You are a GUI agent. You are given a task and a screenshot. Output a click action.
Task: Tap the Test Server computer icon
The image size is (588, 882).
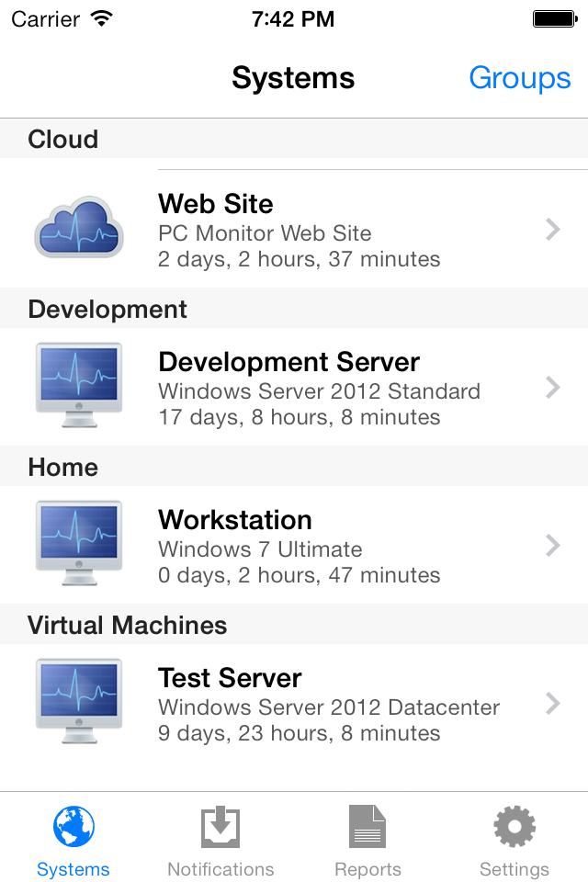point(78,701)
